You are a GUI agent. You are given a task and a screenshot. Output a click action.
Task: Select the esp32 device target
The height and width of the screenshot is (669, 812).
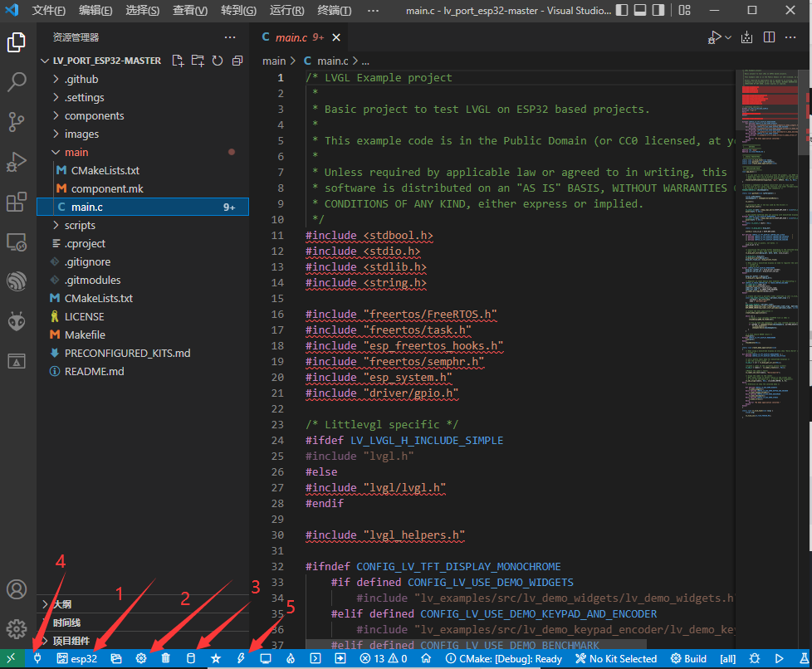click(x=77, y=659)
